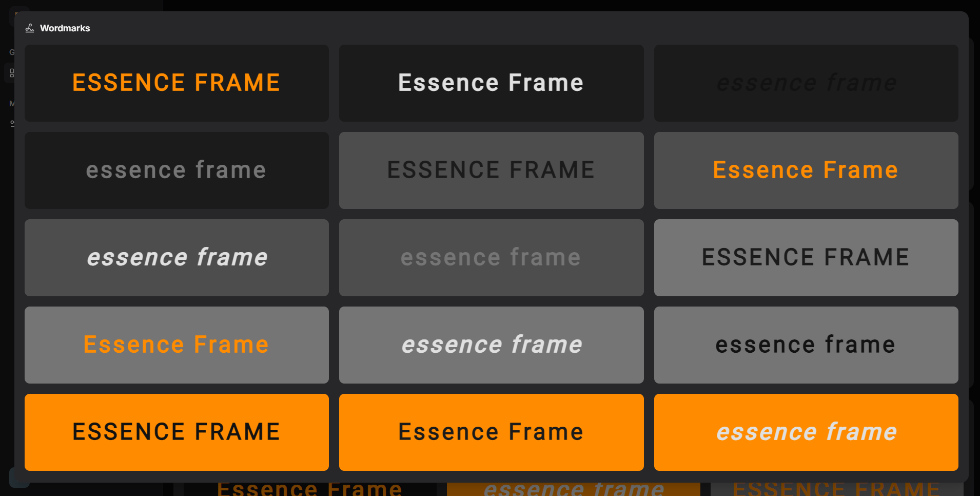The image size is (980, 496).
Task: Click the Wordmarks signature icon in the header
Action: pos(29,28)
